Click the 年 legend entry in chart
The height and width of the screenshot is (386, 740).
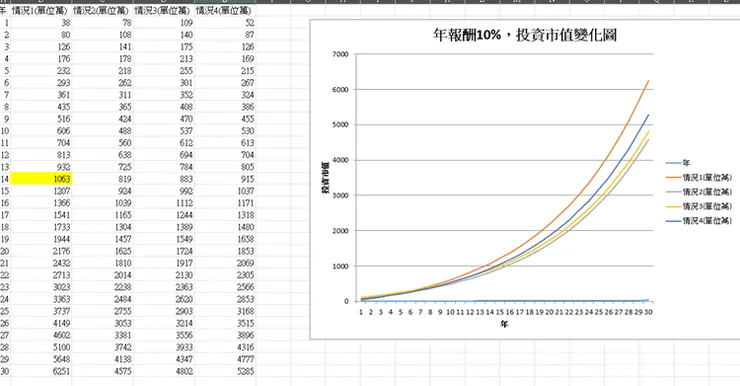(678, 163)
